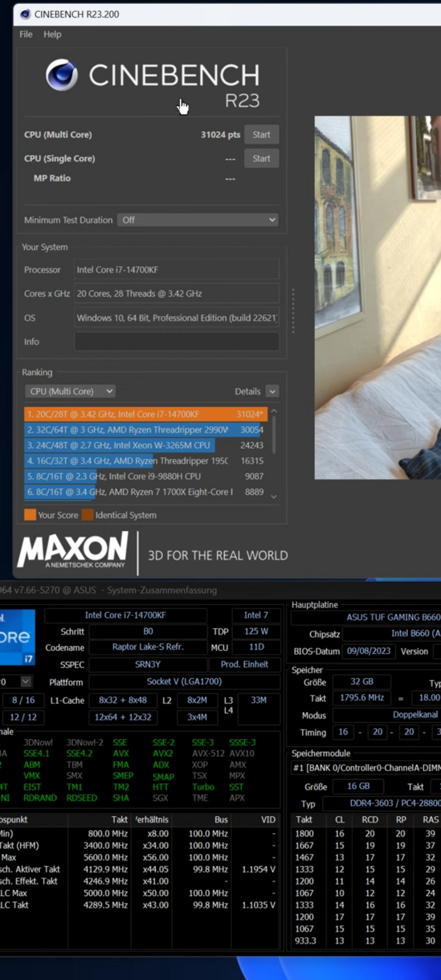
Task: Open the Minimum Test Duration dropdown
Action: [198, 220]
